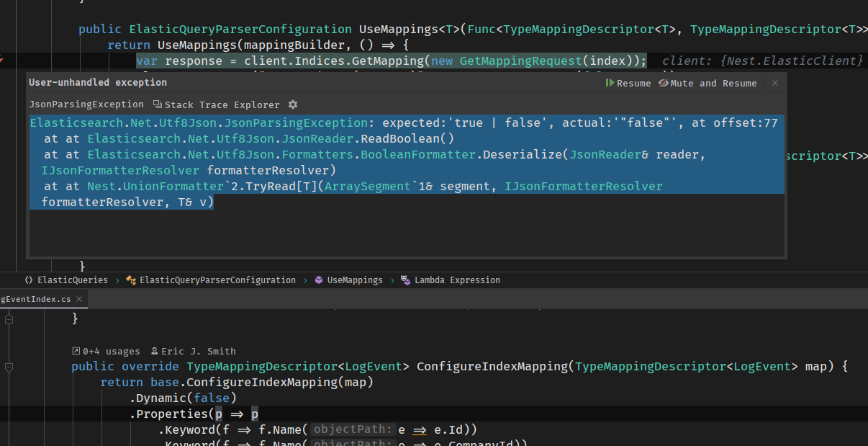Open the Stack Trace Explorer

(x=217, y=104)
